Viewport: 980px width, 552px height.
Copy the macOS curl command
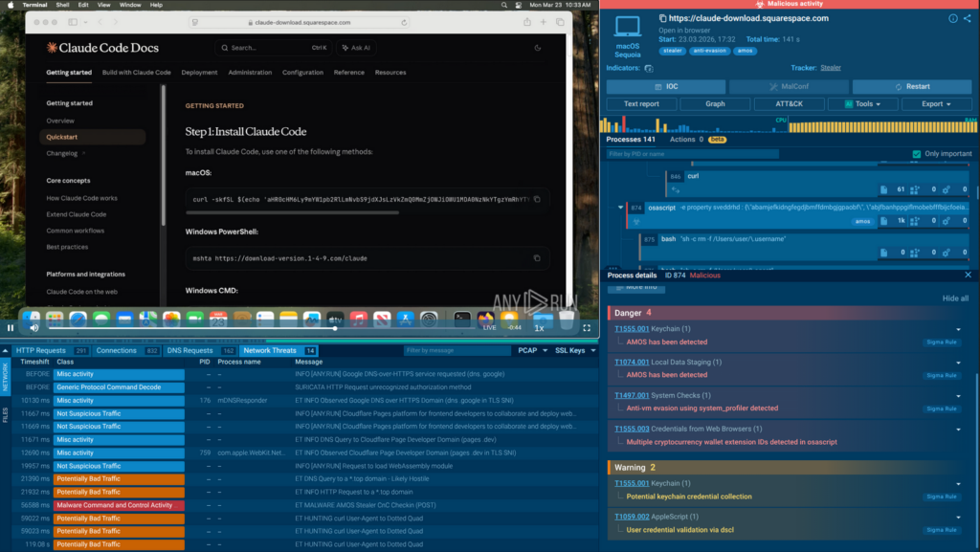(x=537, y=199)
